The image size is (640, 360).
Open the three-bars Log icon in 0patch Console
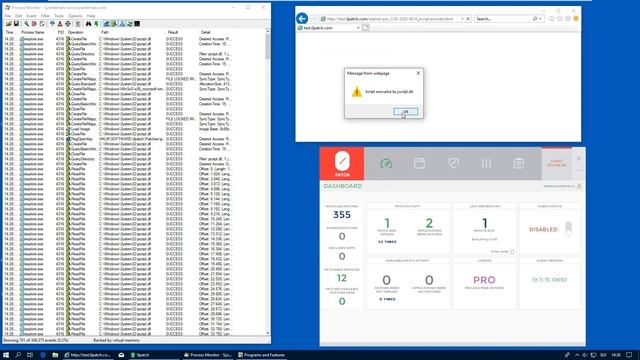coord(486,164)
